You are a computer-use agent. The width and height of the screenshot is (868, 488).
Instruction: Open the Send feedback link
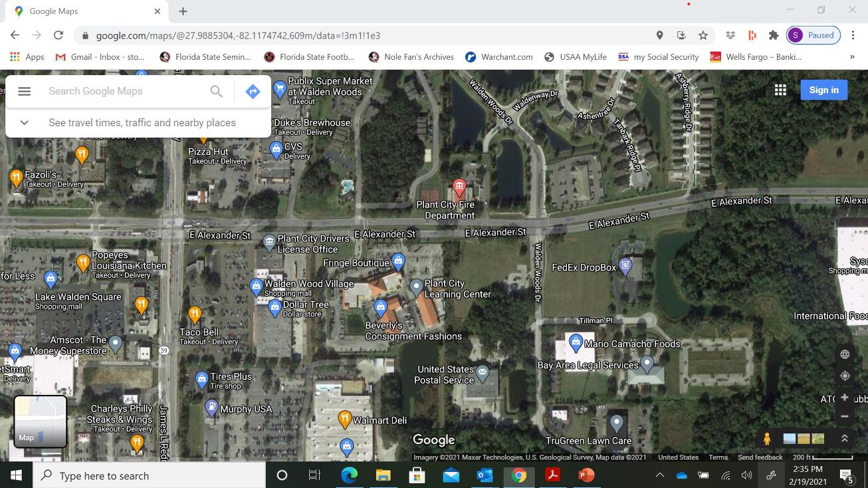(x=760, y=457)
